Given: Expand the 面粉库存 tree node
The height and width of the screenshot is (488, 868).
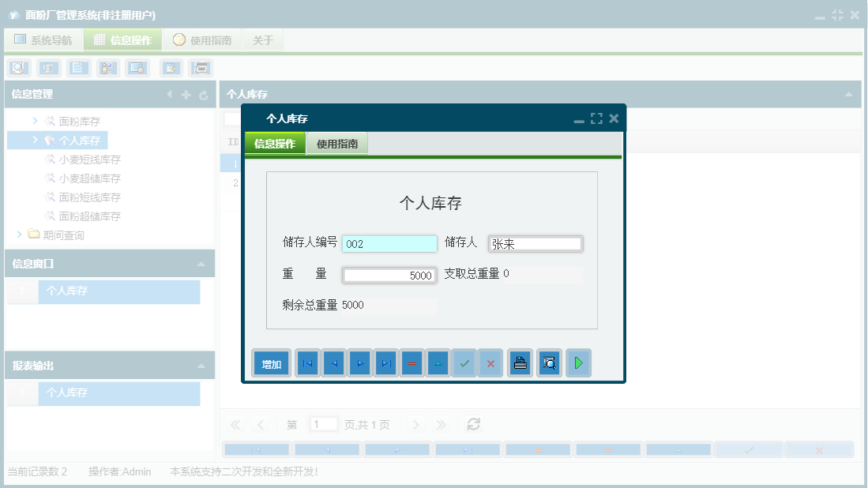Looking at the screenshot, I should (33, 121).
